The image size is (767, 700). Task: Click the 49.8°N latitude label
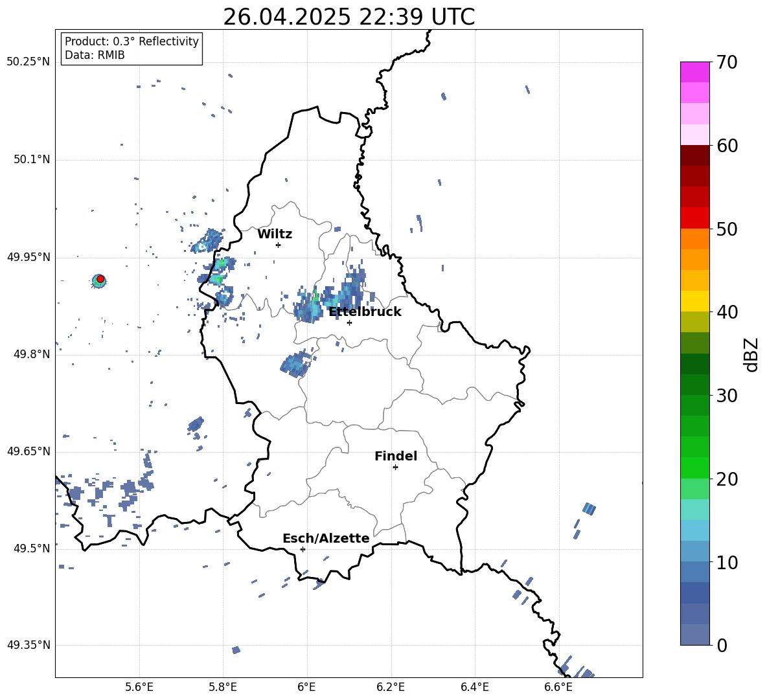32,354
